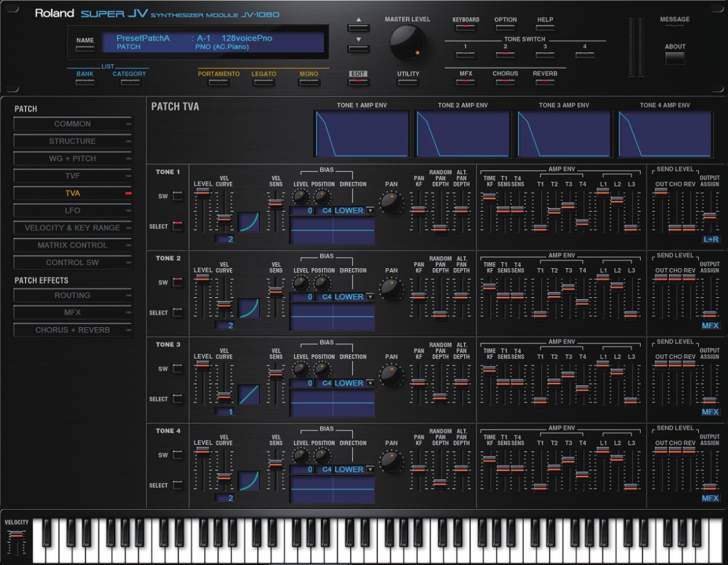This screenshot has width=728, height=565.
Task: Toggle Tone Switch 4
Action: (585, 55)
